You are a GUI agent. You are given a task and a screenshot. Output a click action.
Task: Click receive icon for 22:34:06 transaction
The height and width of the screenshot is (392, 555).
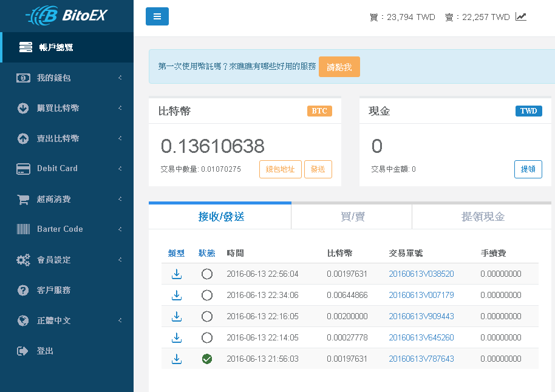point(177,295)
